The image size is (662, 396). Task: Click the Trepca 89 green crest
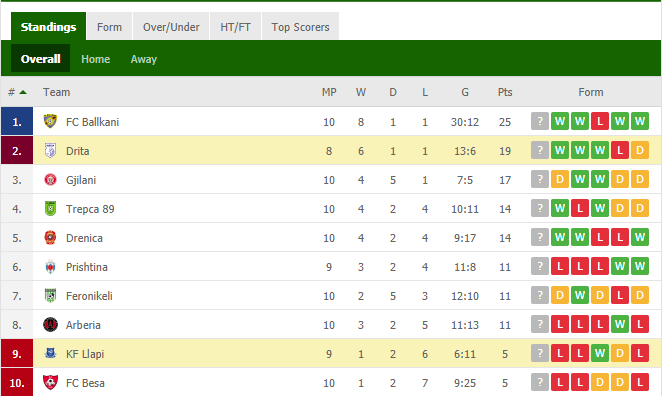[50, 209]
